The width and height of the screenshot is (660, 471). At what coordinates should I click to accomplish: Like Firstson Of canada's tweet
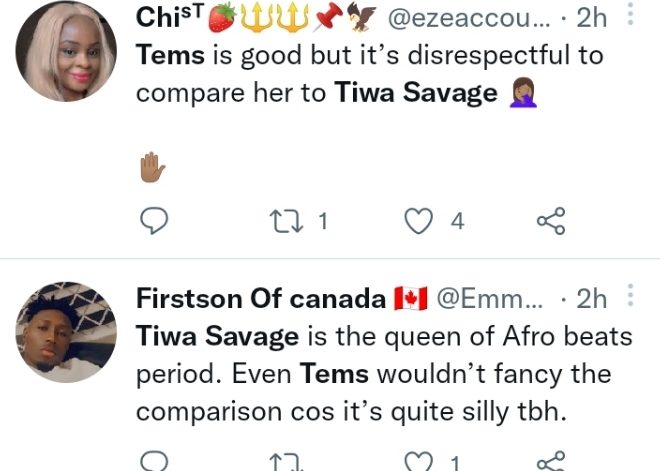(417, 461)
